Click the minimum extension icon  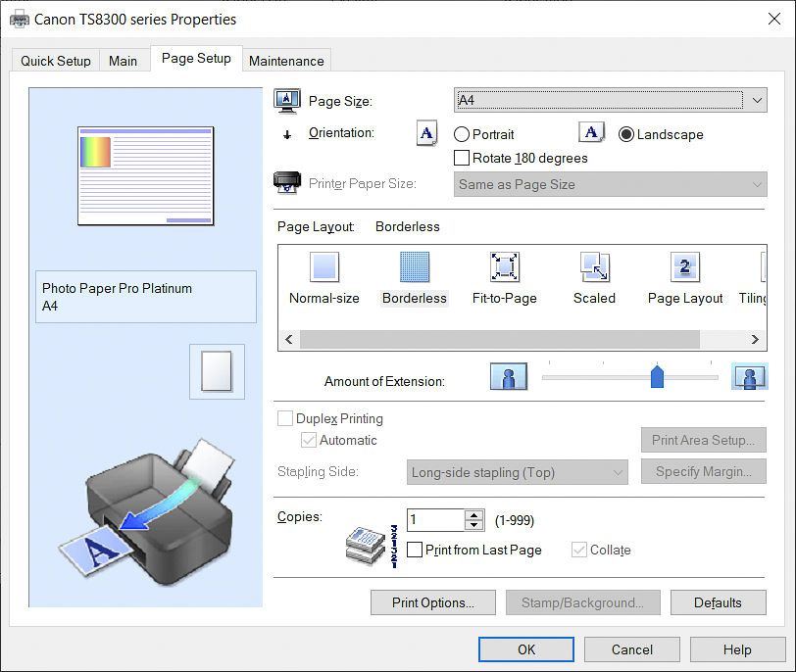coord(509,376)
